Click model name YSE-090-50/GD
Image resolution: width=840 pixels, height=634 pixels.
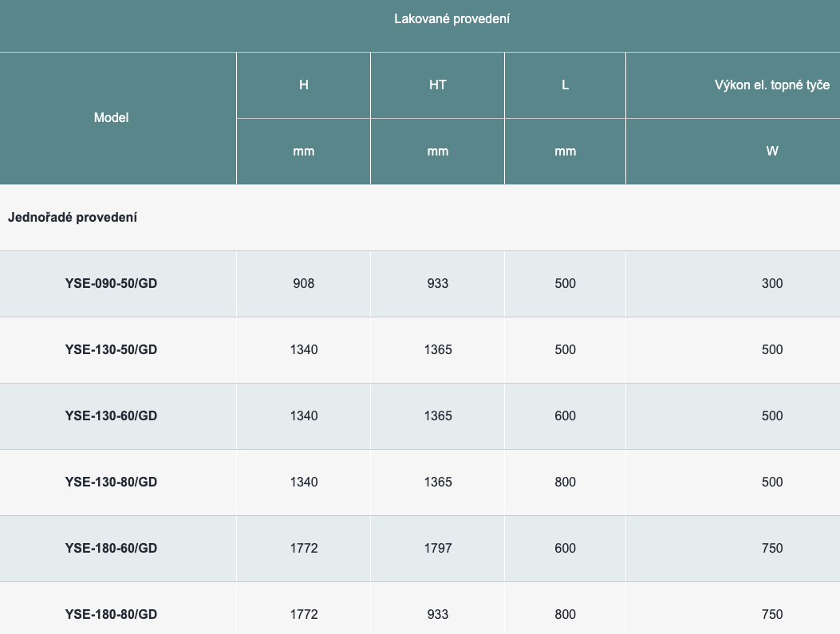click(x=111, y=284)
